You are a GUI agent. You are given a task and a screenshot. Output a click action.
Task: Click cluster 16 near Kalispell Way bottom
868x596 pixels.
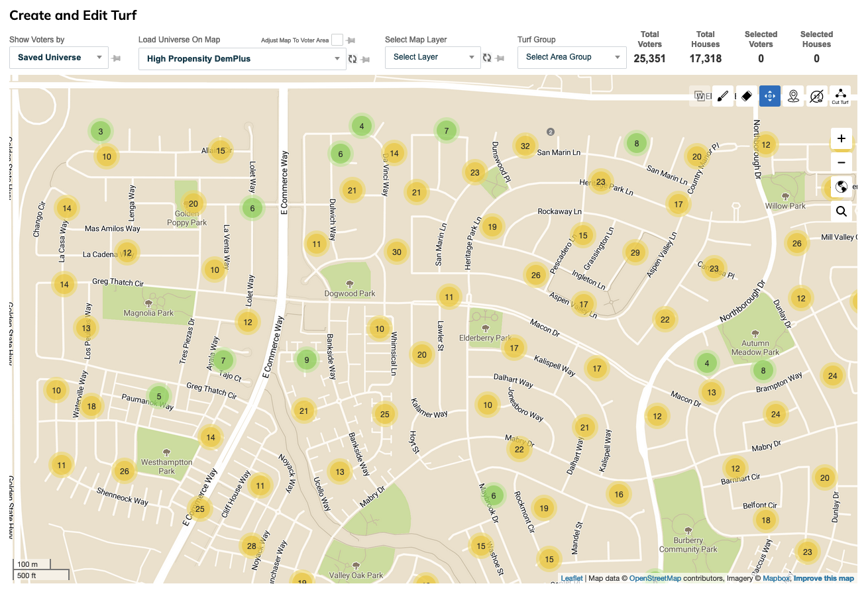(x=619, y=495)
